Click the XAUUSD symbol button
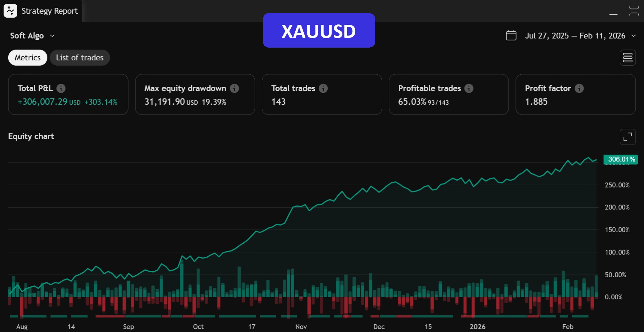Viewport: 644px width, 332px height. [319, 31]
